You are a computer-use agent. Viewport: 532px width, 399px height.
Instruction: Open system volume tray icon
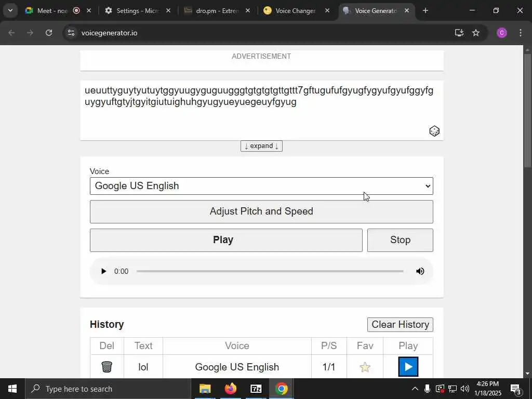click(x=465, y=389)
